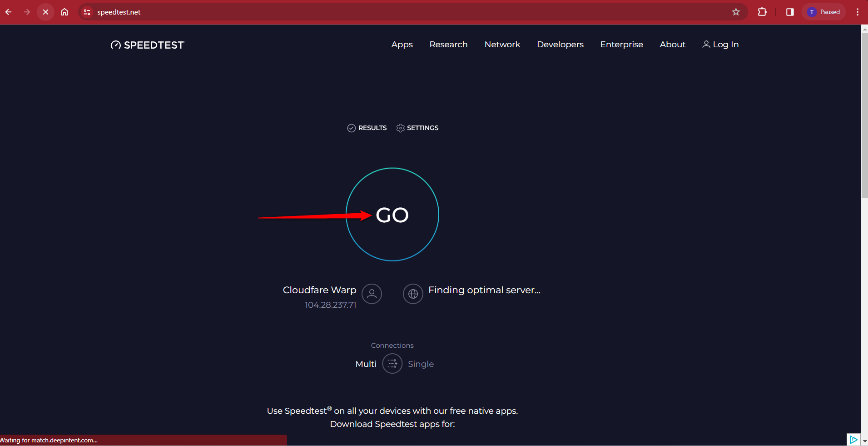Image resolution: width=868 pixels, height=446 pixels.
Task: Open the Chrome profile Paused menu
Action: [x=823, y=12]
